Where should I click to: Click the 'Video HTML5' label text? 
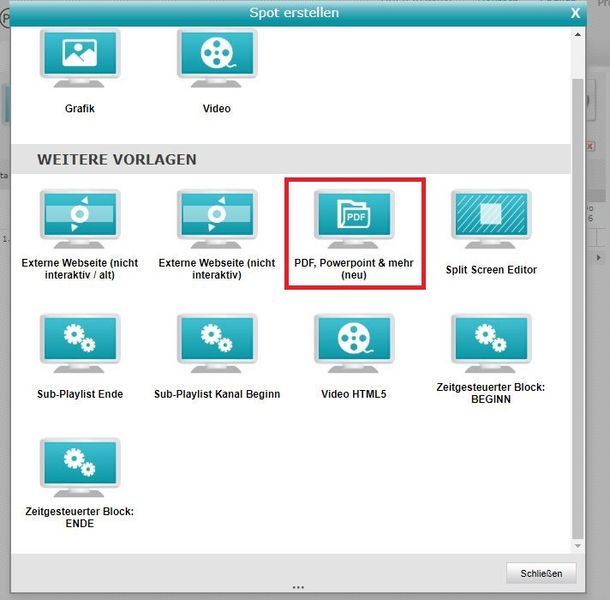click(354, 394)
